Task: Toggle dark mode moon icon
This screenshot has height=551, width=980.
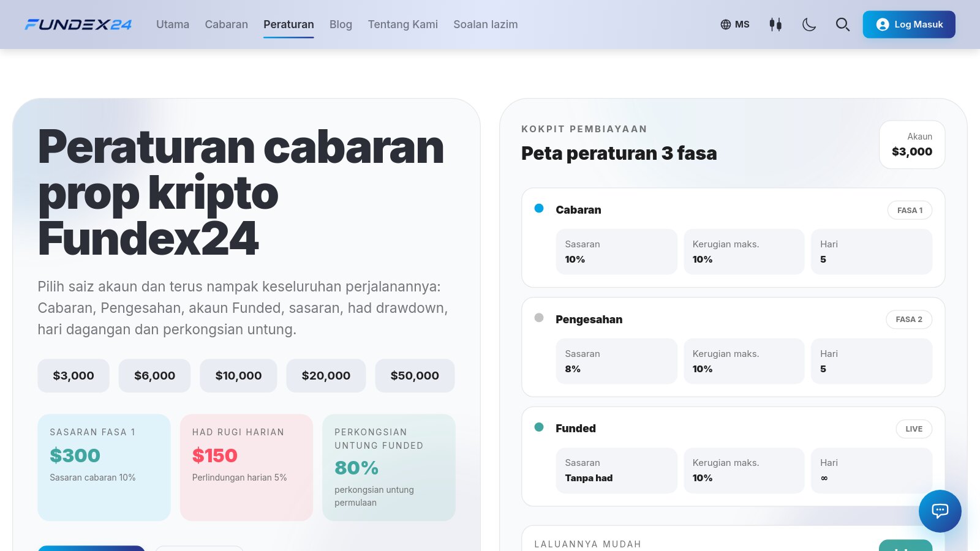Action: (809, 24)
